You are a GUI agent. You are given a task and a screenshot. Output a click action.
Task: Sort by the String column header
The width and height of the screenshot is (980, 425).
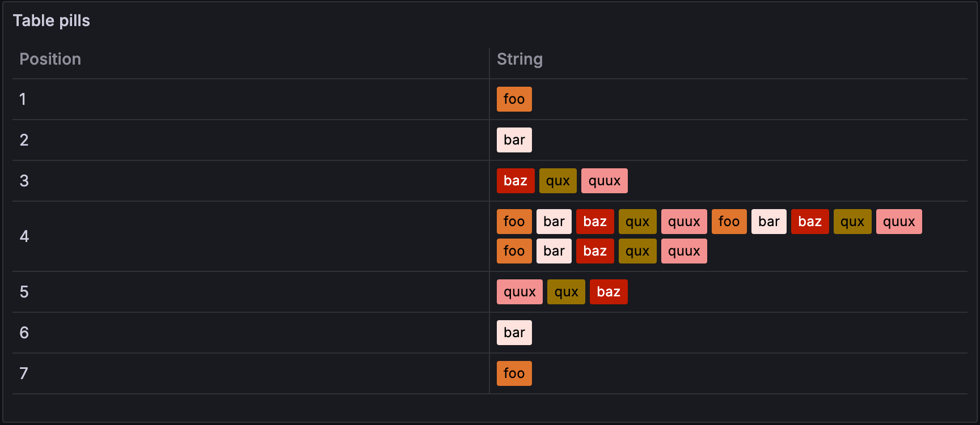(x=519, y=59)
